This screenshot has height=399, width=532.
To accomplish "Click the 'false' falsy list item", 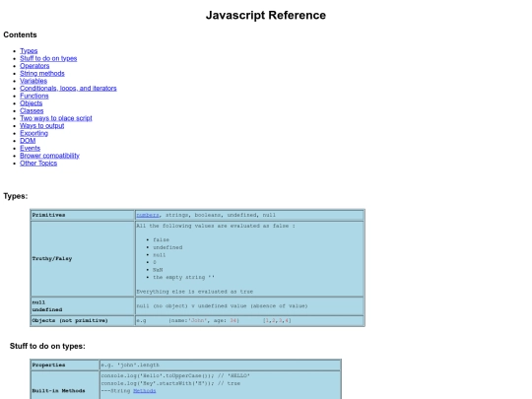I will point(161,239).
